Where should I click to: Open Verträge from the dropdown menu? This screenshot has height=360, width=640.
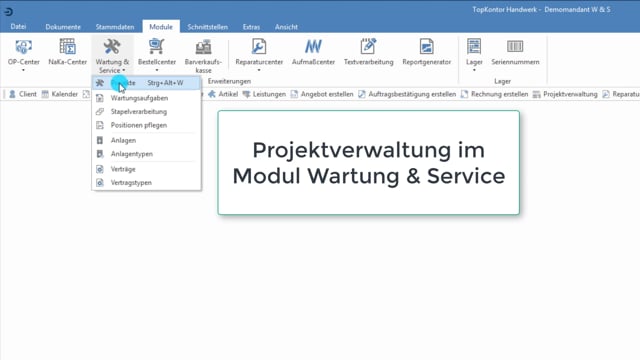[147, 169]
